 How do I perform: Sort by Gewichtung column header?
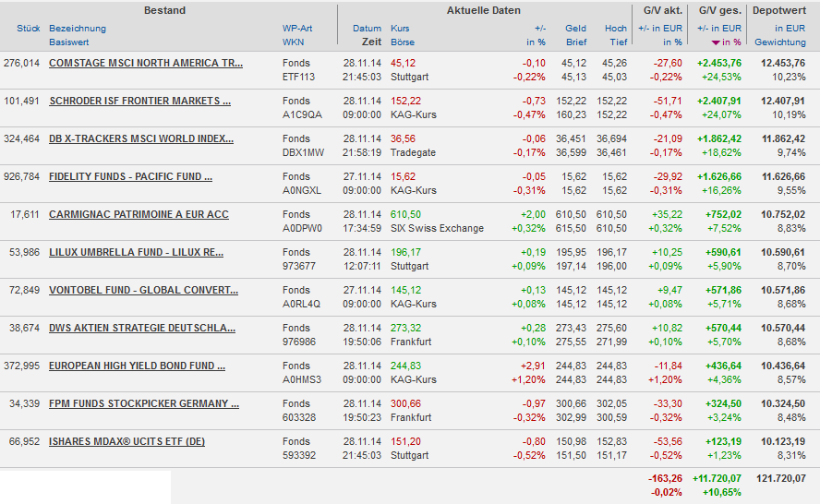[x=779, y=42]
